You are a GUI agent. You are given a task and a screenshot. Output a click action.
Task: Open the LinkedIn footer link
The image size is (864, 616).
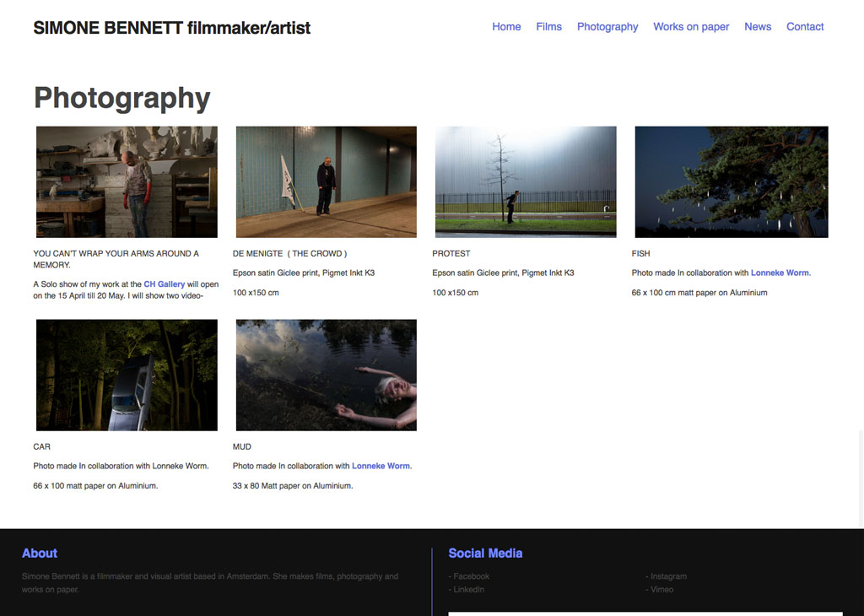click(468, 589)
